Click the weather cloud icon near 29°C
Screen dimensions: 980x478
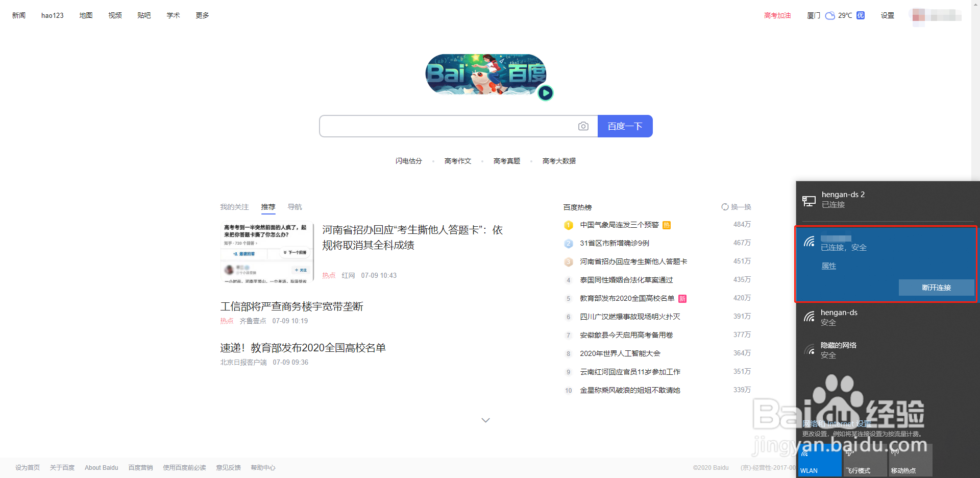click(x=829, y=15)
